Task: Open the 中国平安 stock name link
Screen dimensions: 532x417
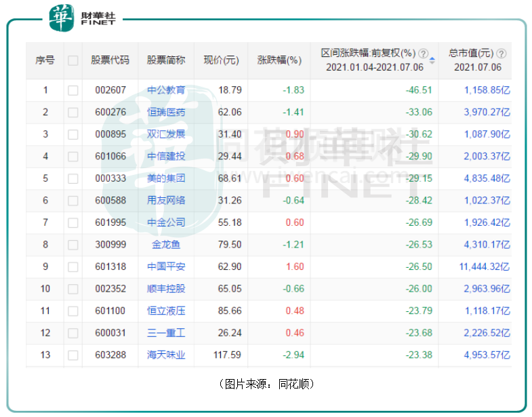Action: (x=166, y=266)
